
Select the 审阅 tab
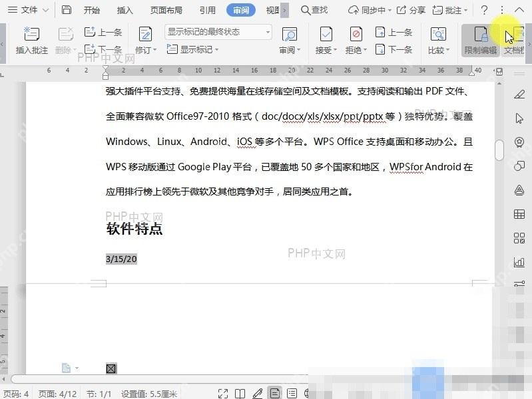click(241, 11)
